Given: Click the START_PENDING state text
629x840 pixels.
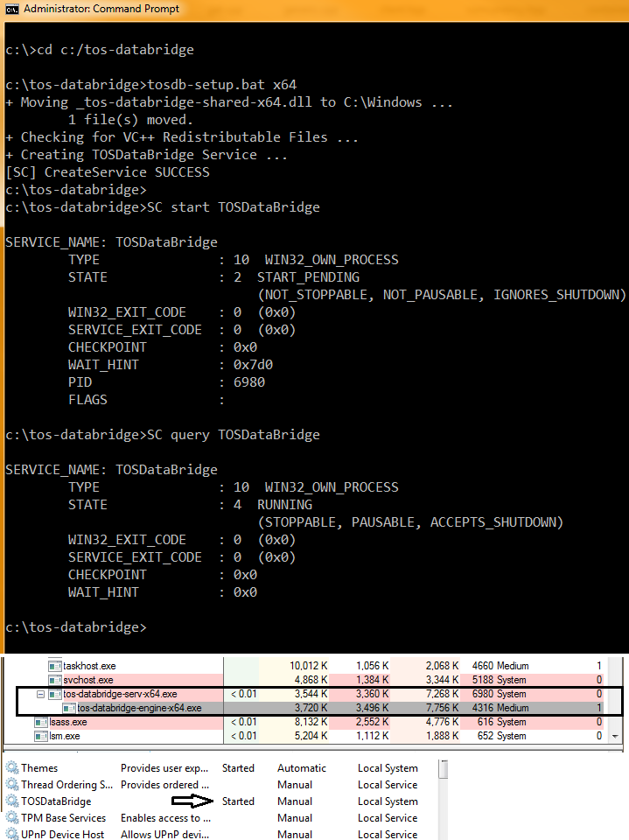Looking at the screenshot, I should pyautogui.click(x=308, y=277).
